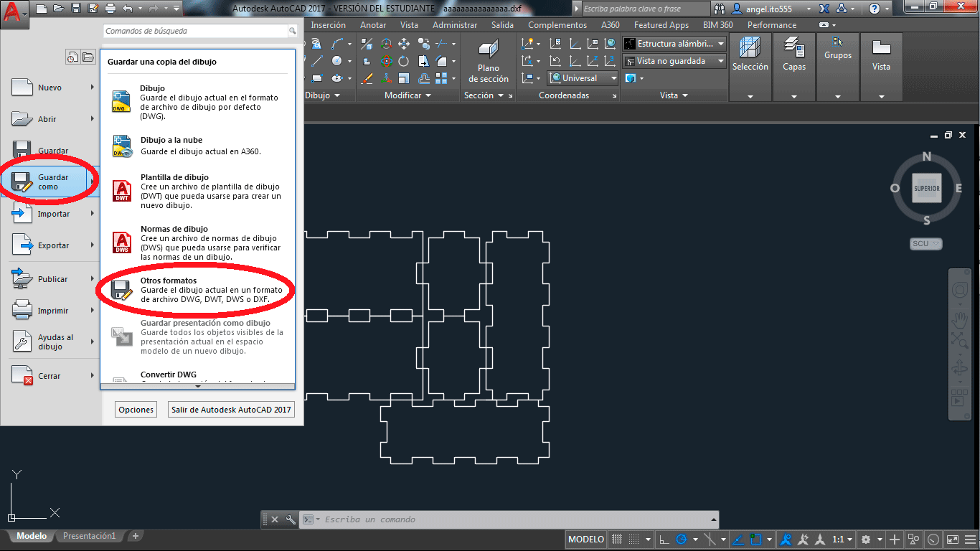Click the Quick Access Save As icon

[93, 9]
